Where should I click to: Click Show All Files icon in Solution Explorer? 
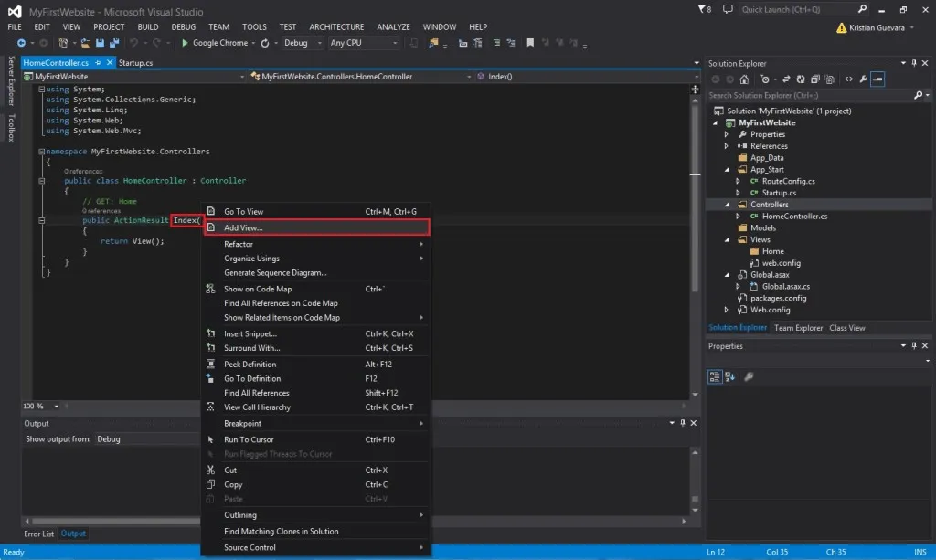[x=829, y=79]
